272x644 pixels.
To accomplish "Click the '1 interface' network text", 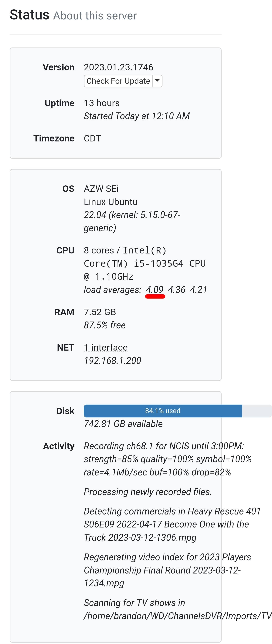I will [x=106, y=348].
